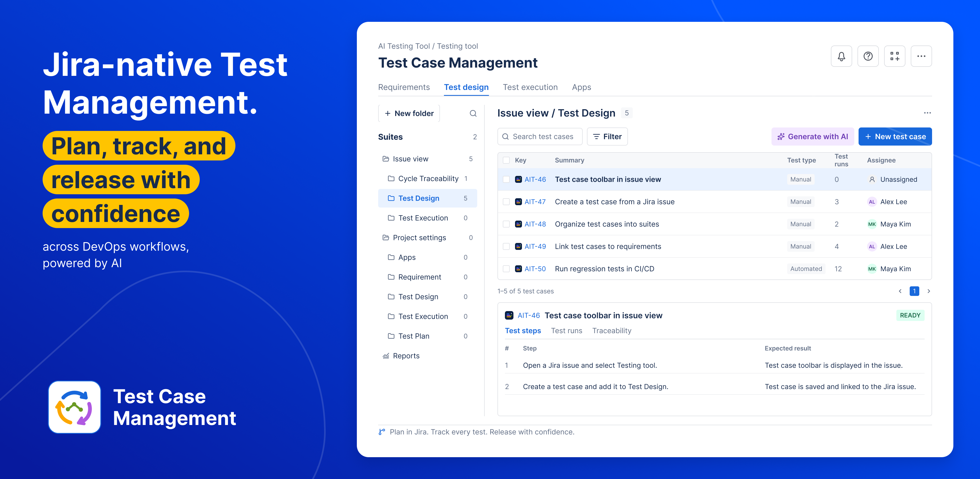Screen dimensions: 980x479
Task: Click the Reports chart icon in sidebar
Action: (x=386, y=356)
